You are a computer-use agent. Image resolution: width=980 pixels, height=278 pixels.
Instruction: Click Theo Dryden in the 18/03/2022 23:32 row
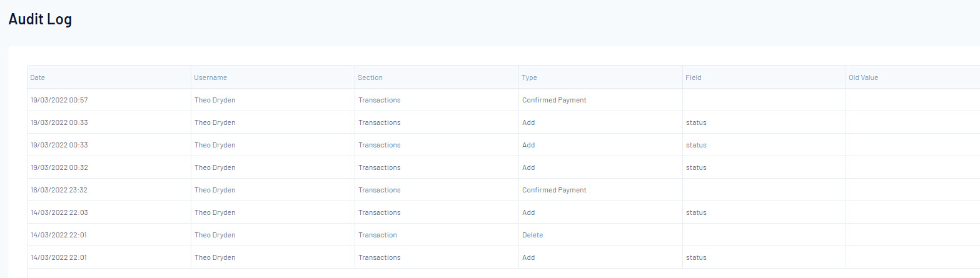215,190
